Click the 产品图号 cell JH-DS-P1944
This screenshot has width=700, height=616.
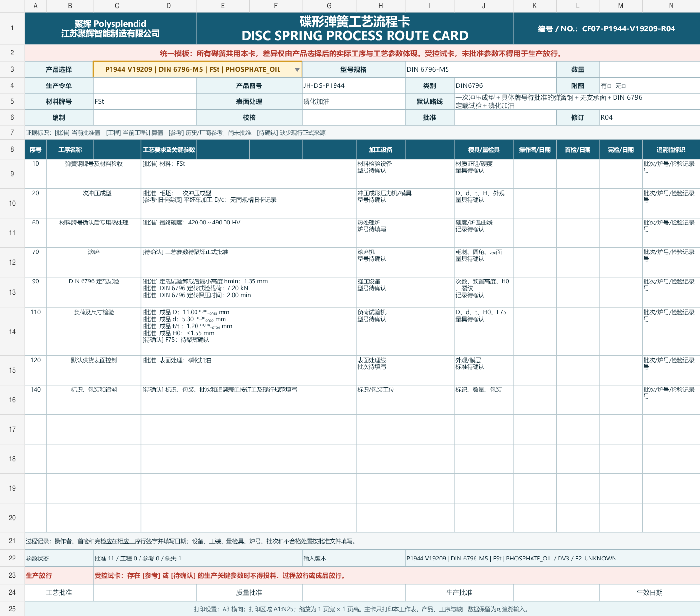tap(354, 85)
